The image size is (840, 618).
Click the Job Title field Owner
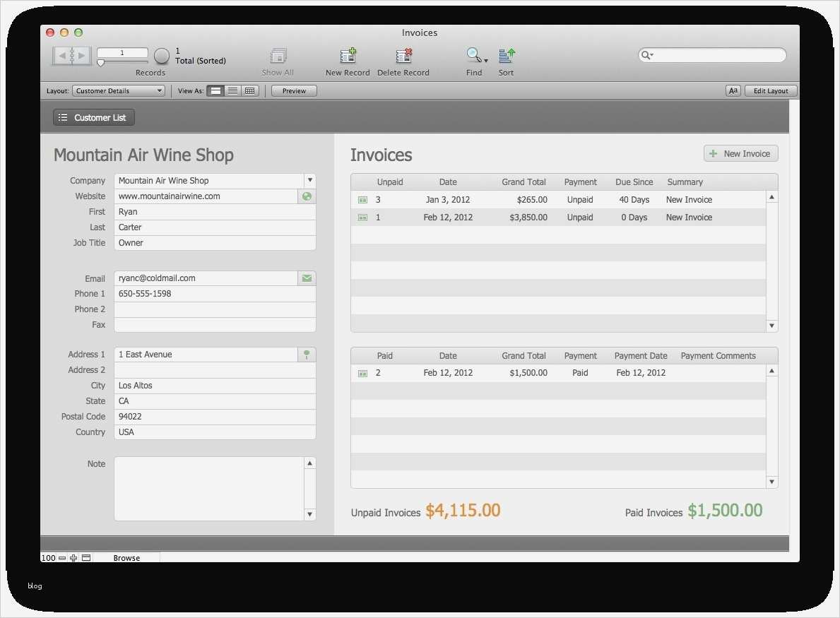[x=215, y=243]
